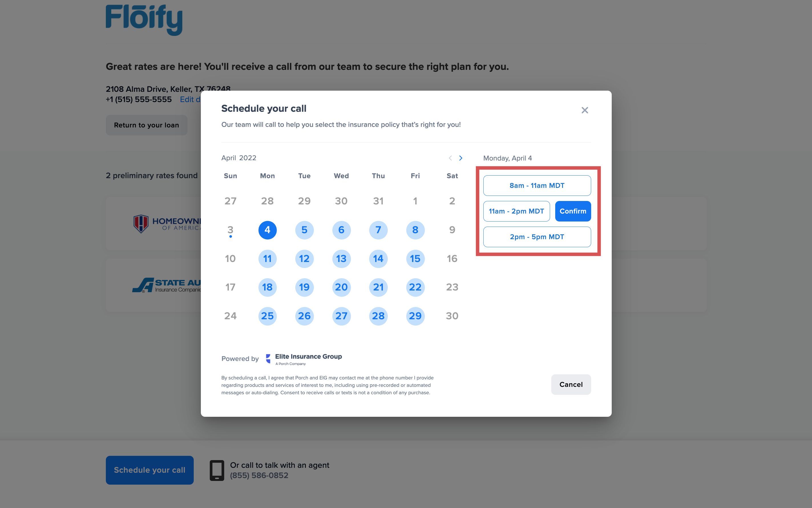This screenshot has height=508, width=812.
Task: Click the Schedule your call button
Action: tap(150, 470)
